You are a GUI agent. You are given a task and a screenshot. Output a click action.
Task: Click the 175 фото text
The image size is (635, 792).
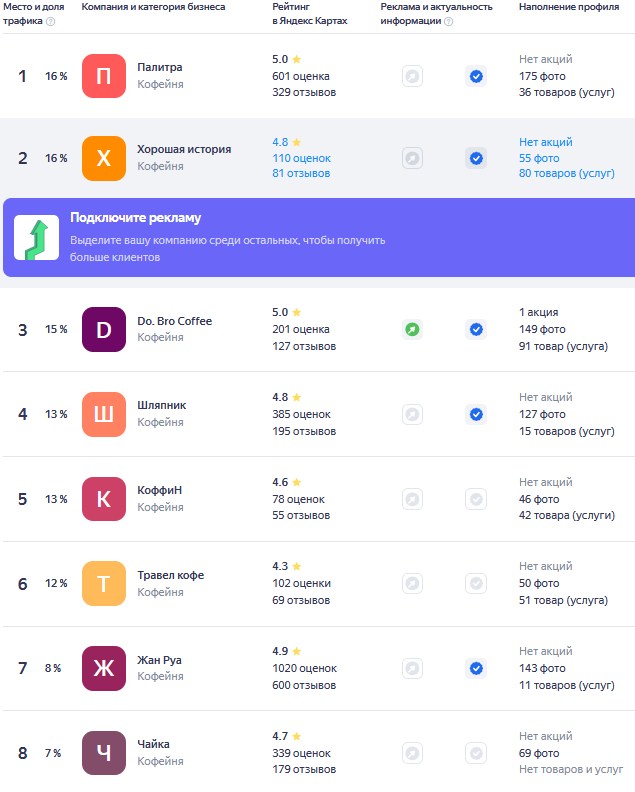pyautogui.click(x=542, y=76)
